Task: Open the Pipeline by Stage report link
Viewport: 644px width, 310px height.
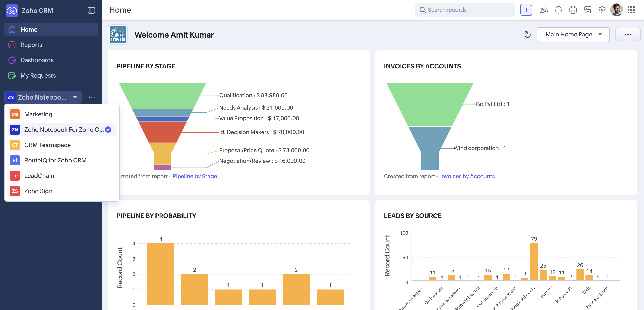Action: click(195, 176)
